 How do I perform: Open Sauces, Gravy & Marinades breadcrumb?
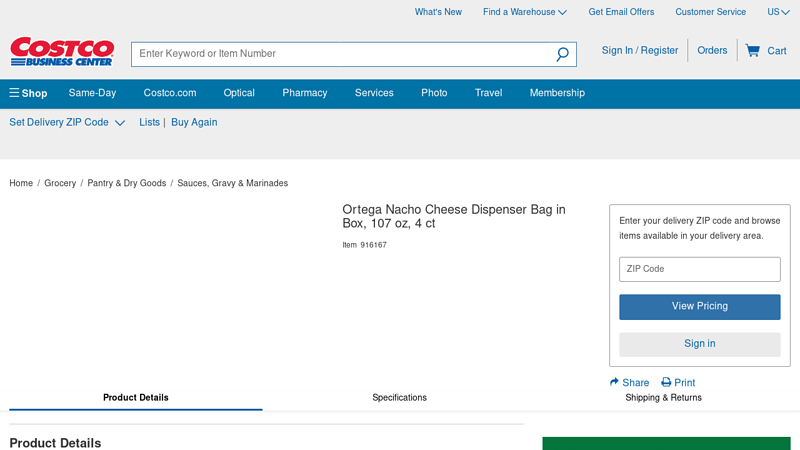click(x=233, y=183)
